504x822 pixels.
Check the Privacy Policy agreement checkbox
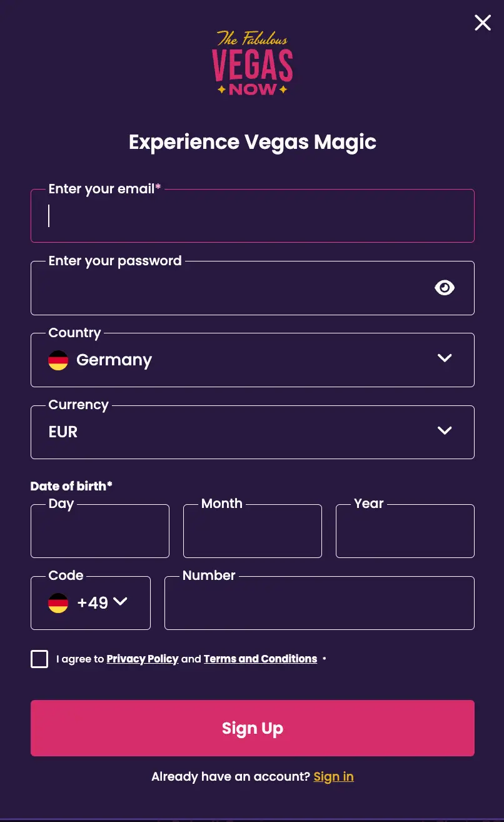click(x=39, y=659)
